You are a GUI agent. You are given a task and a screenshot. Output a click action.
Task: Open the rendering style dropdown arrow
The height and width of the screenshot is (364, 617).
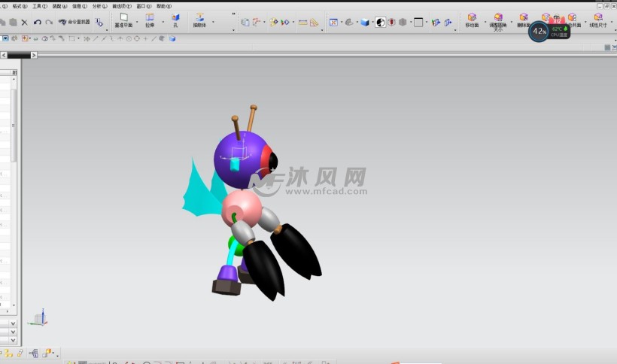(372, 23)
